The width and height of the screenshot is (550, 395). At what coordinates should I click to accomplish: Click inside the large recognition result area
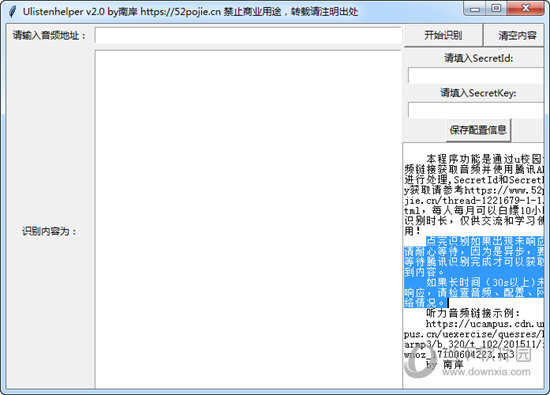click(248, 220)
